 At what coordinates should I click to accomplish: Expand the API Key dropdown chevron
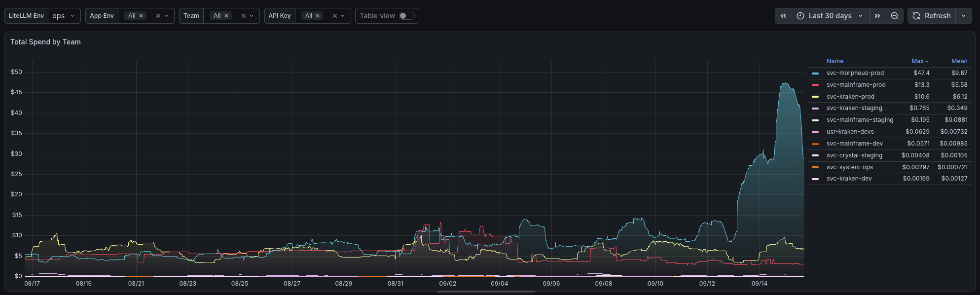coord(343,16)
